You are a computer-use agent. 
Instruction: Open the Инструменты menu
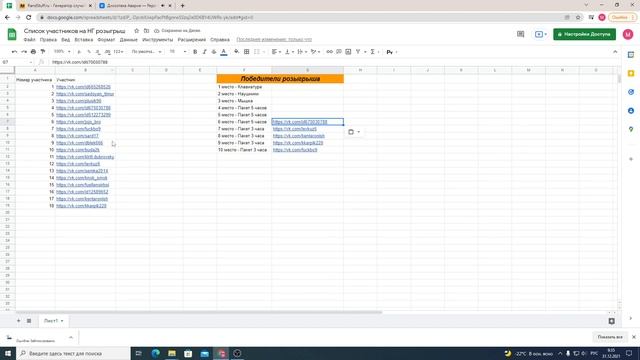coord(158,40)
